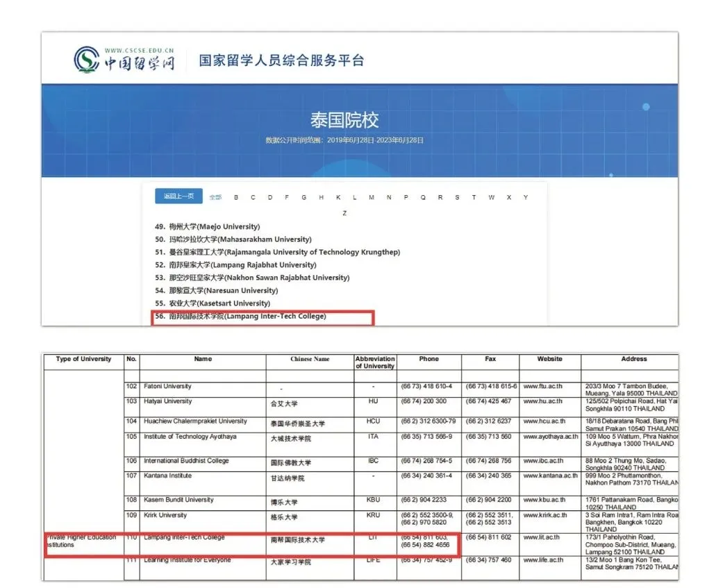Click the 泰国院校 page heading

(x=344, y=119)
